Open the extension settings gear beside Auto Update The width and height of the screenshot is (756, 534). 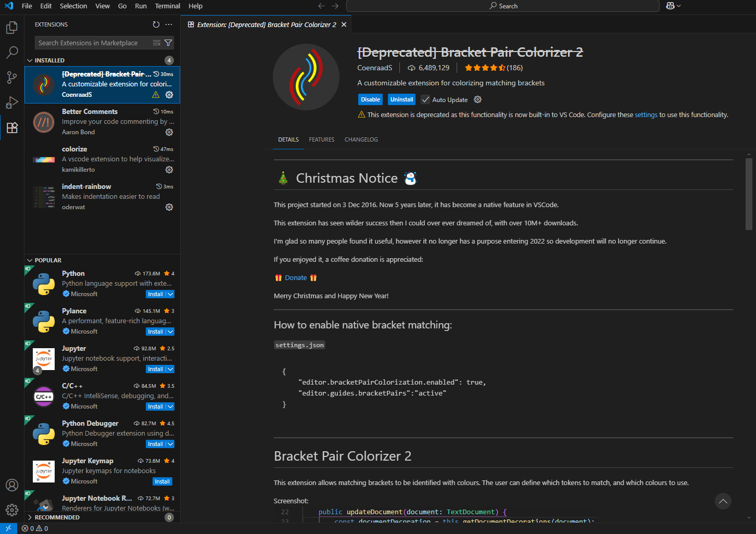[x=477, y=99]
